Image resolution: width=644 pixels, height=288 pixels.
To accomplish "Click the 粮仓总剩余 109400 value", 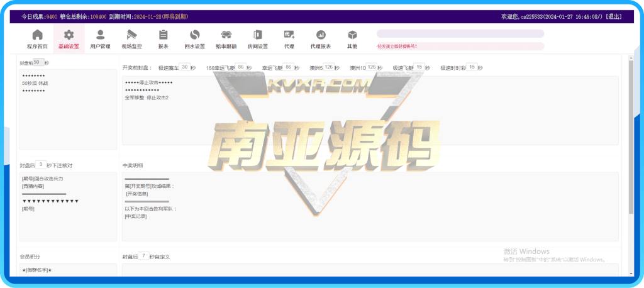I will (x=99, y=17).
